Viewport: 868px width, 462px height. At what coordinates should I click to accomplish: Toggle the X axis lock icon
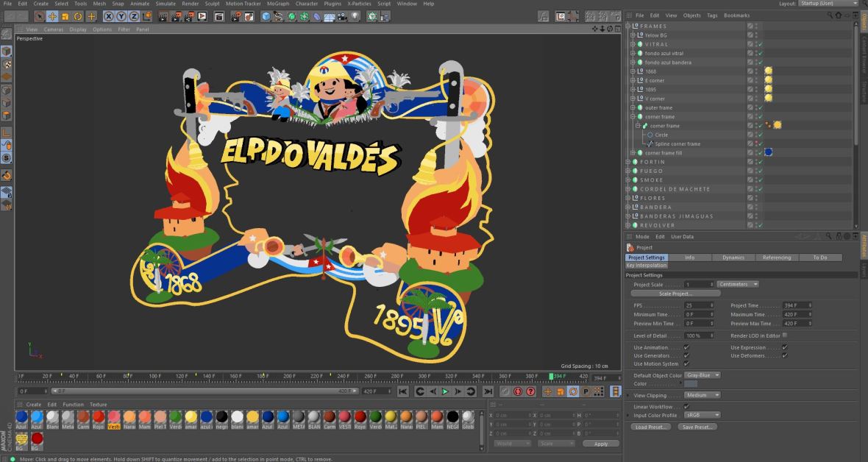click(109, 16)
